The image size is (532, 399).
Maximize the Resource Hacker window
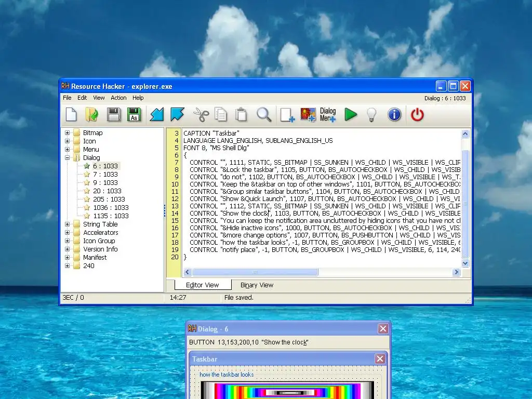click(453, 86)
